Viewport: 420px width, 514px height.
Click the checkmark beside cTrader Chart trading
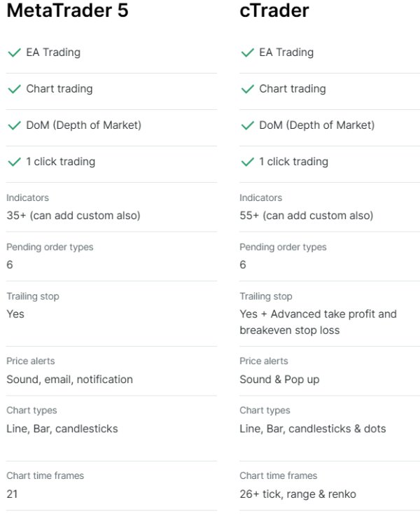(246, 89)
